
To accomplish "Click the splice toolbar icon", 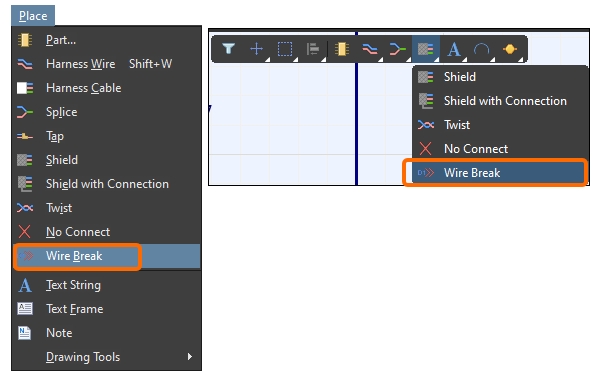I will coord(397,49).
